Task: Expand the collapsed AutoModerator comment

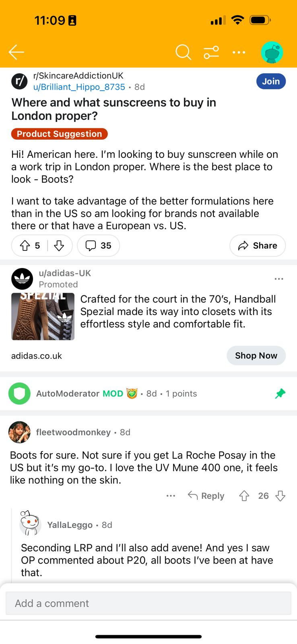Action: point(148,394)
